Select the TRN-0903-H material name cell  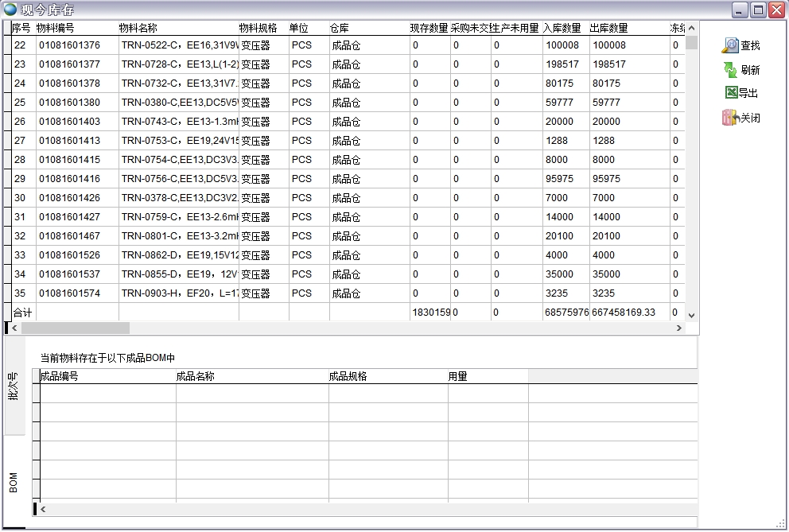coord(178,293)
